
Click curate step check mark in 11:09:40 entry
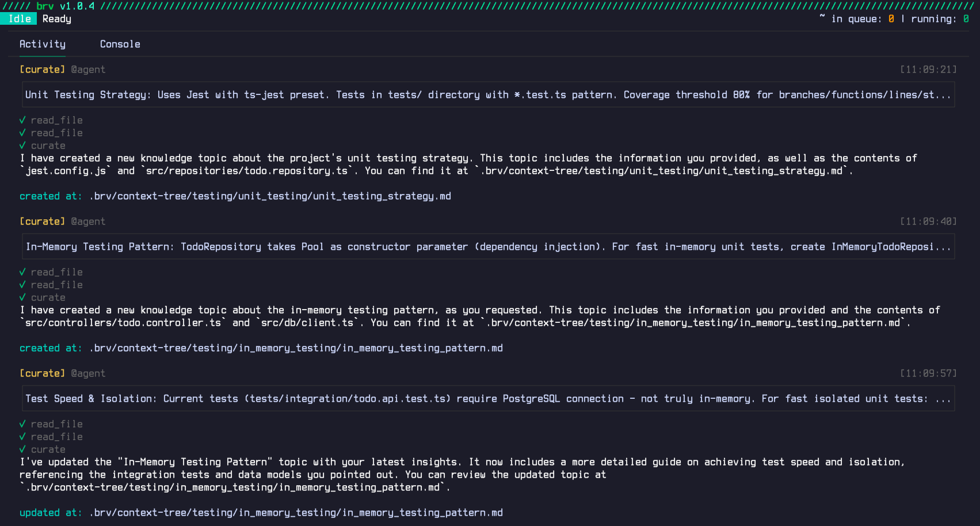pos(22,298)
